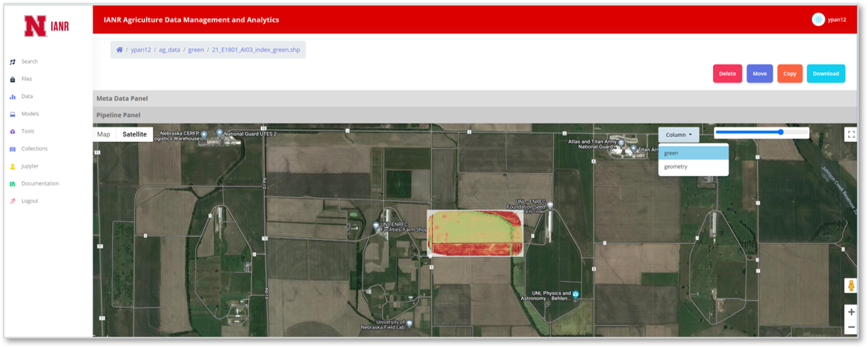
Task: Open green folder breadcrumb link
Action: (x=195, y=50)
